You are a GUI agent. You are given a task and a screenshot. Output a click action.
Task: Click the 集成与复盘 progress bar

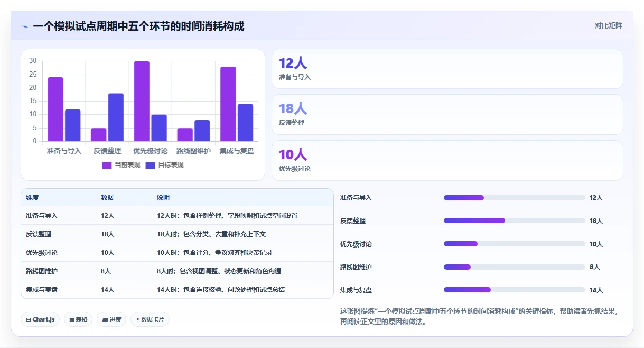tap(515, 290)
